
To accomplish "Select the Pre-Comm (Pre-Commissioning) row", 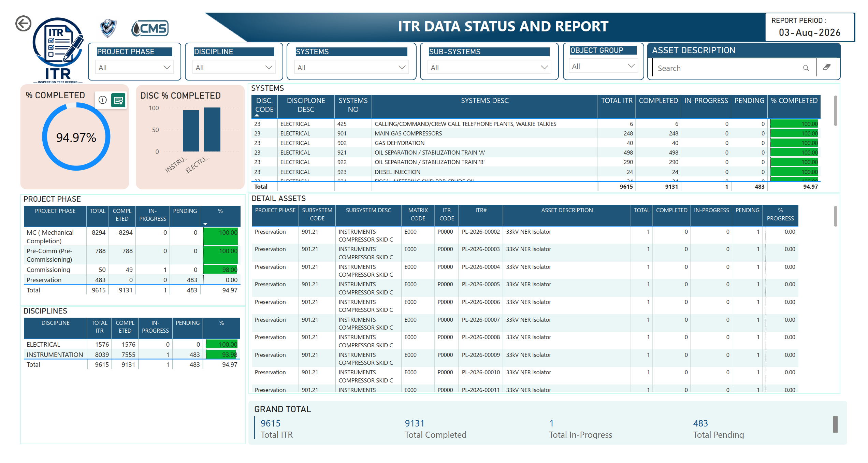I will tap(132, 255).
